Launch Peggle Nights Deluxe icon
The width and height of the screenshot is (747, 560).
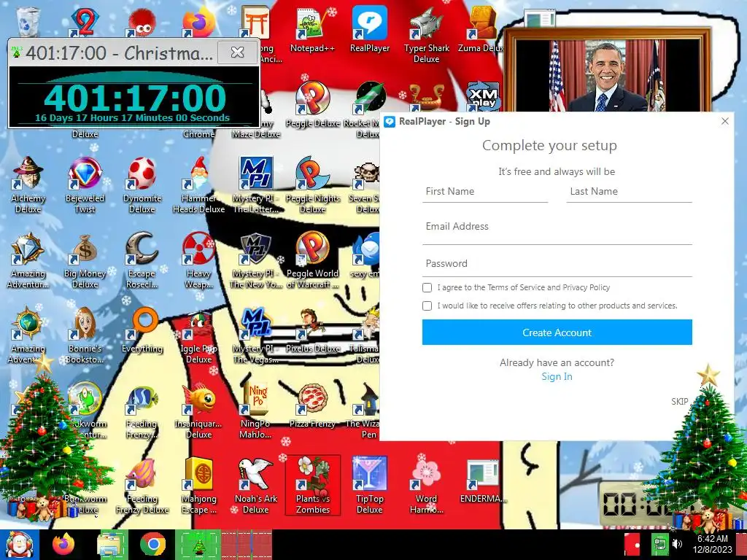(x=312, y=185)
